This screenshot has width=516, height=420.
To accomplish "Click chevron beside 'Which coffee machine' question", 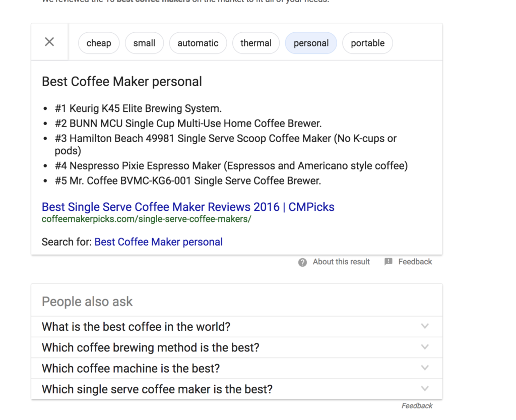I will point(425,368).
